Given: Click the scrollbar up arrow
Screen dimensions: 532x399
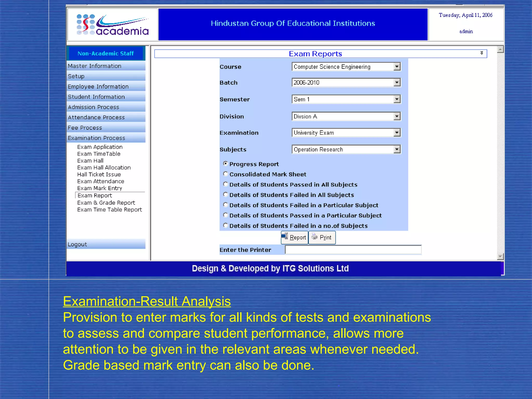Looking at the screenshot, I should click(500, 49).
